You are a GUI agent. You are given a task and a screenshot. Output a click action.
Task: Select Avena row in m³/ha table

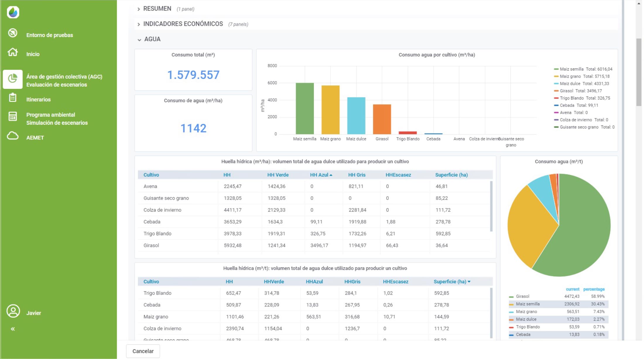click(x=314, y=186)
